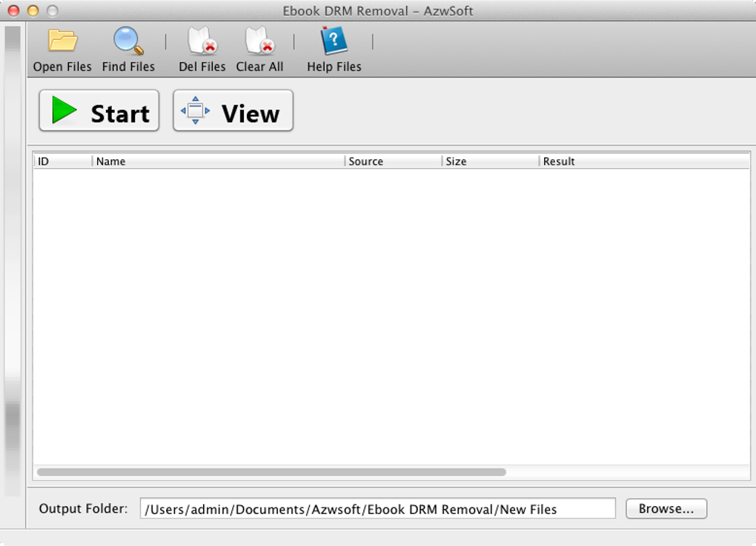Click the View button label
This screenshot has width=756, height=546.
[x=251, y=114]
